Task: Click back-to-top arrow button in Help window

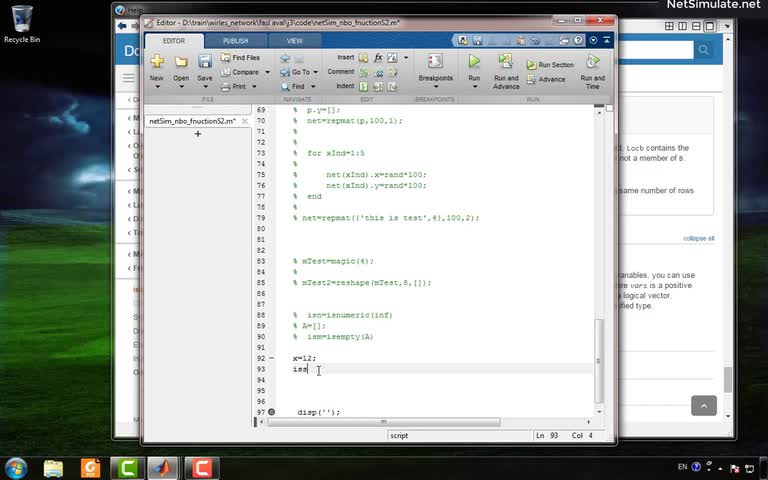Action: click(704, 405)
